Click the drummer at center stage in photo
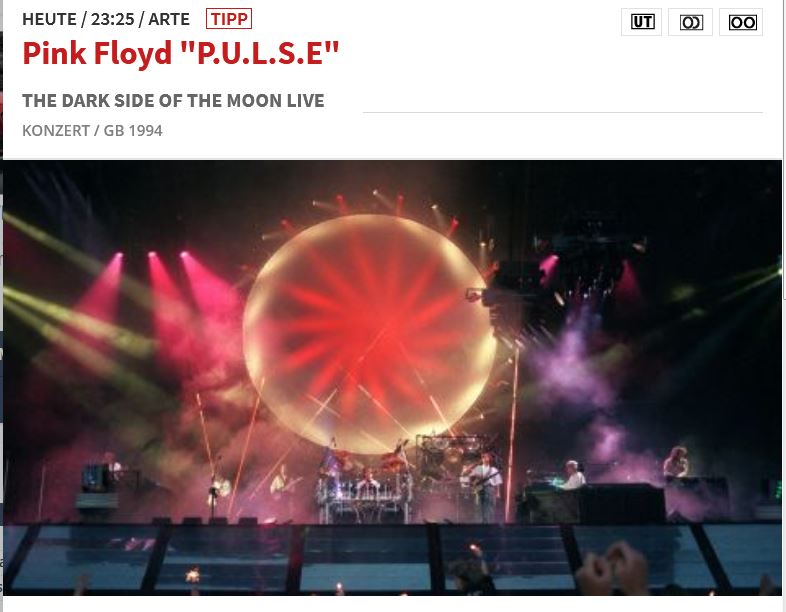 [x=369, y=480]
